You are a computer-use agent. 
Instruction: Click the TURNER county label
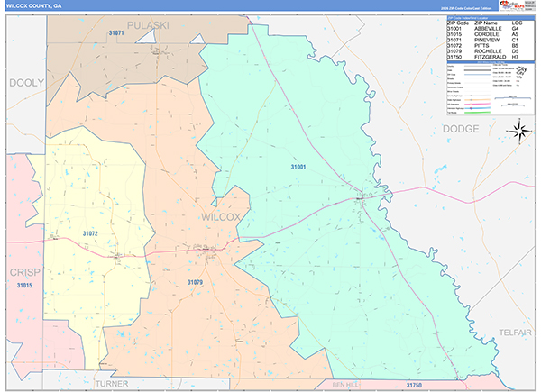112,384
